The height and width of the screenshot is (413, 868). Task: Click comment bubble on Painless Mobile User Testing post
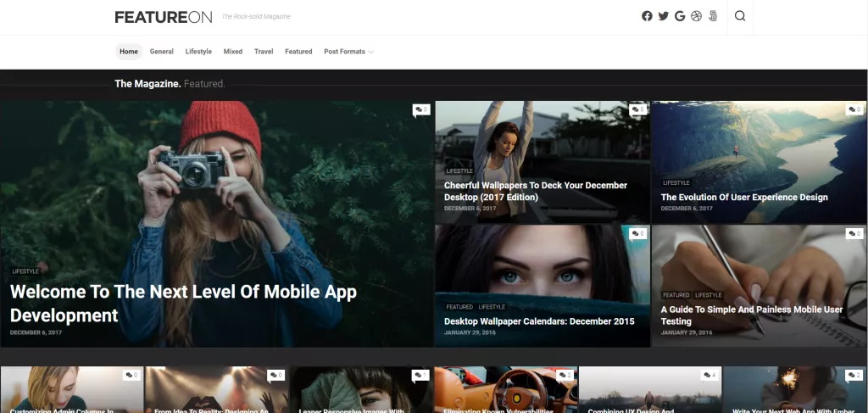854,234
